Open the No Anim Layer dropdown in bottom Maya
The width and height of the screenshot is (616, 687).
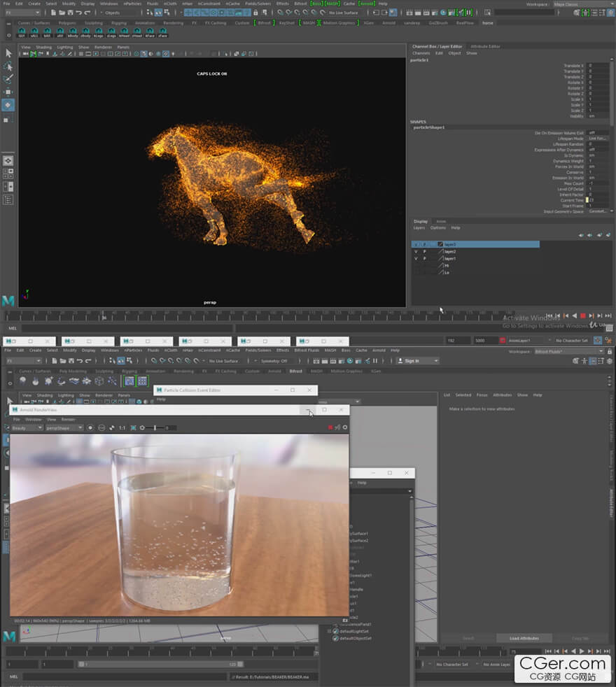(497, 664)
